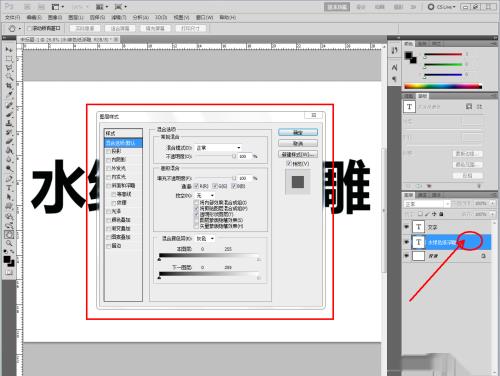Select the Blur tool
The width and height of the screenshot is (500, 376).
pyautogui.click(x=9, y=159)
